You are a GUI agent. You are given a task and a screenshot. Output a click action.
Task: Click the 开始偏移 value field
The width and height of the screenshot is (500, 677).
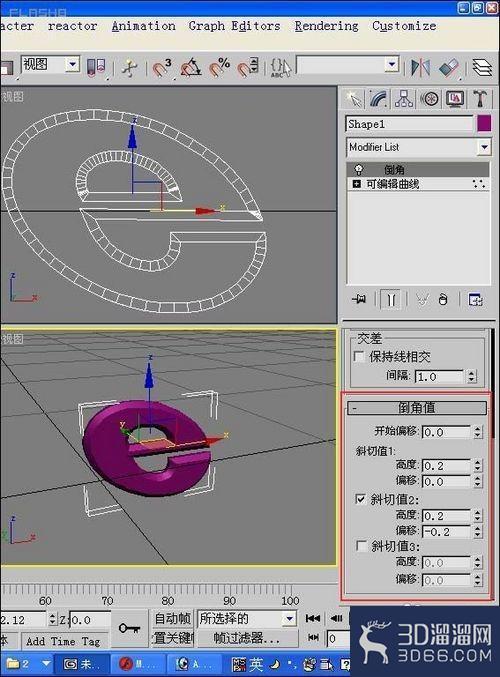[x=446, y=432]
